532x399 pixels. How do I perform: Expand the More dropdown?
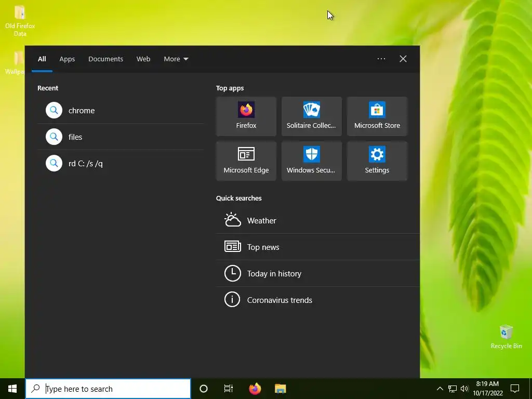pyautogui.click(x=176, y=59)
